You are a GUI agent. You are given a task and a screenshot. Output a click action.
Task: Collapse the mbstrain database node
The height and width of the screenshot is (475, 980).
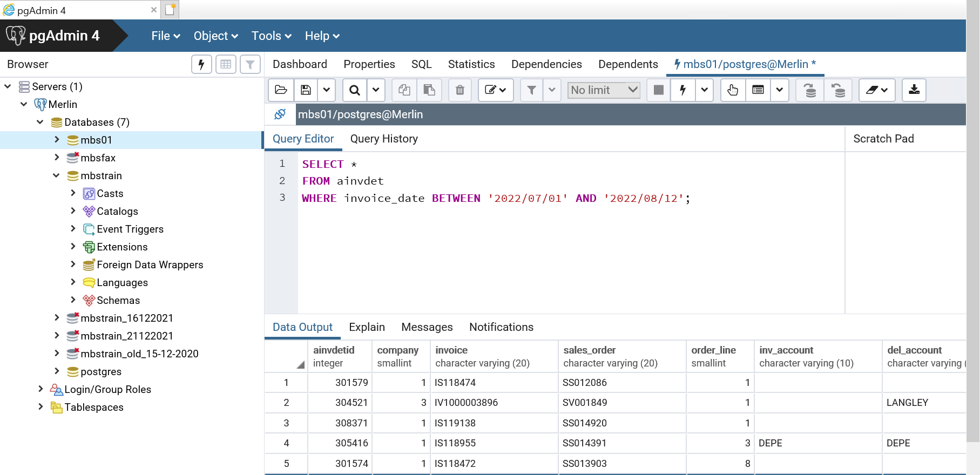point(57,175)
